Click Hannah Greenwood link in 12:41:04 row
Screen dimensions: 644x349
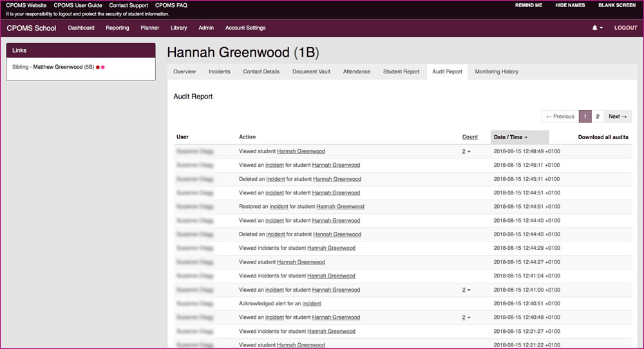point(332,276)
